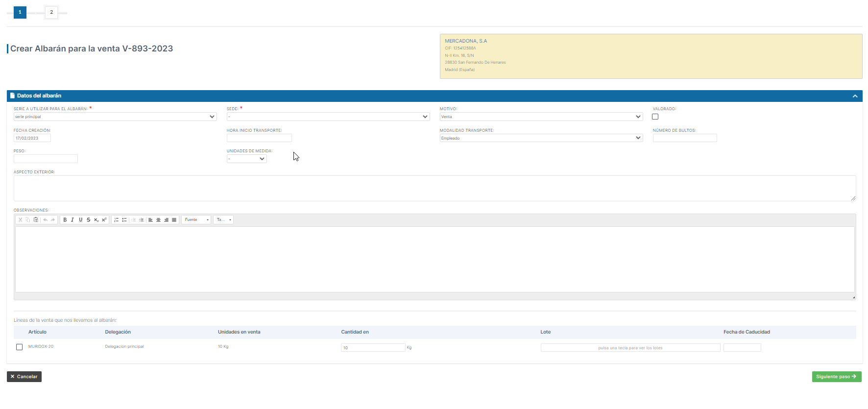
Task: Go to step 2 of the wizard
Action: pos(51,12)
